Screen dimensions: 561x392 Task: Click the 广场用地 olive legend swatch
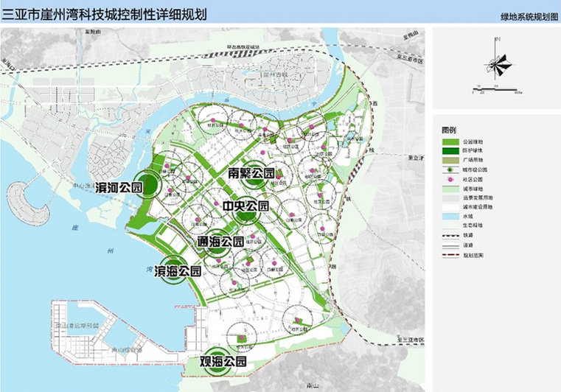coord(450,160)
